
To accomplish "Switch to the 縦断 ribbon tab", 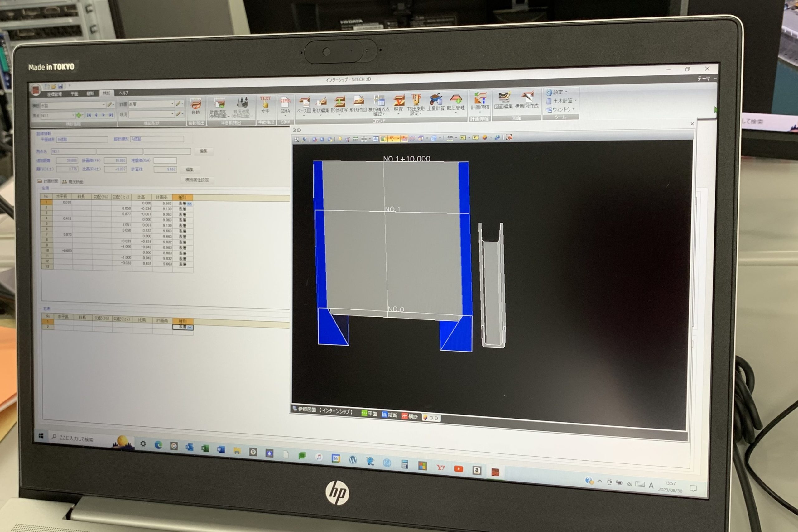I will point(90,93).
